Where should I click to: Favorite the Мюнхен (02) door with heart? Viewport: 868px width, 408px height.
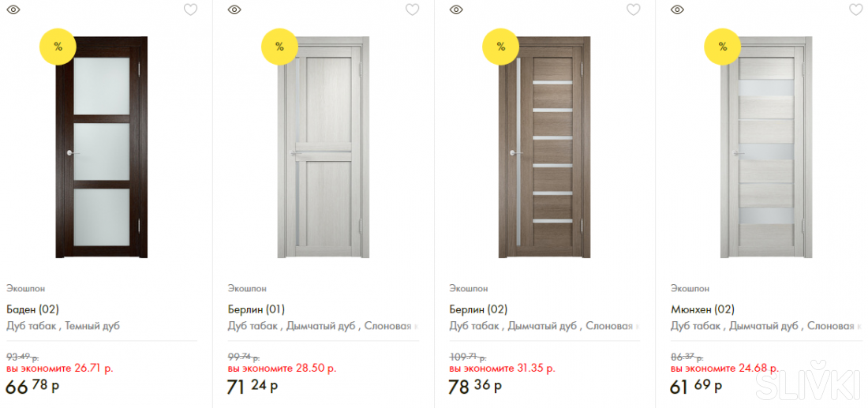[x=855, y=10]
